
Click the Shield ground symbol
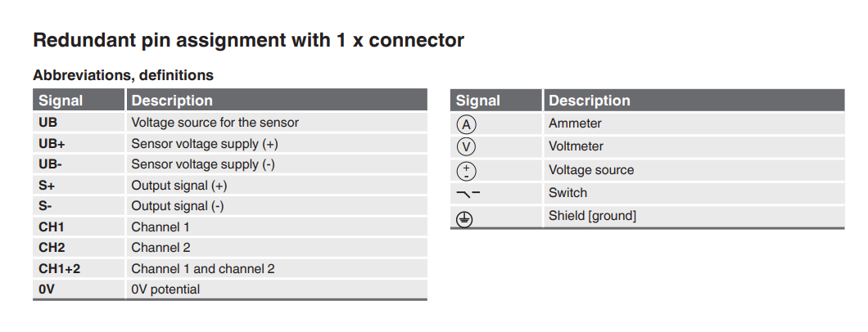(x=465, y=218)
